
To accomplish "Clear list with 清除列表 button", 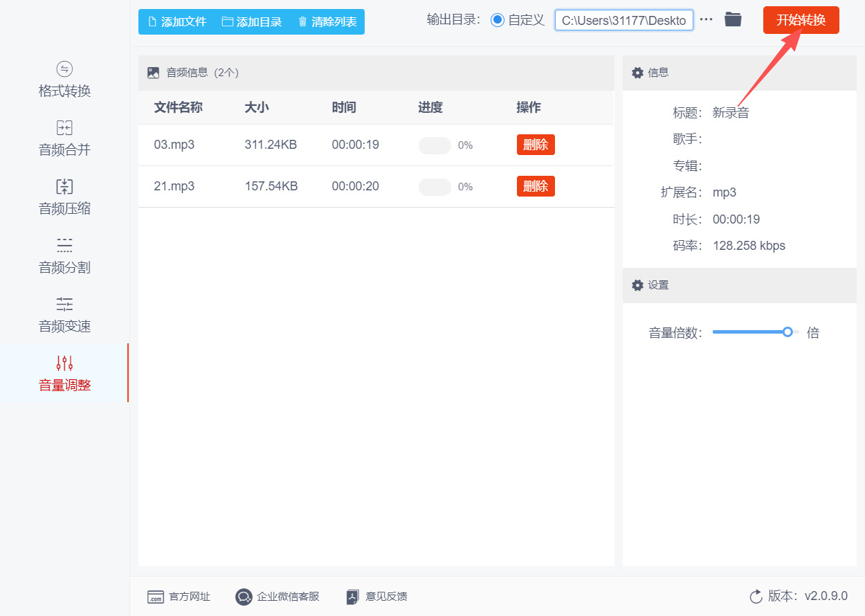I will click(327, 21).
